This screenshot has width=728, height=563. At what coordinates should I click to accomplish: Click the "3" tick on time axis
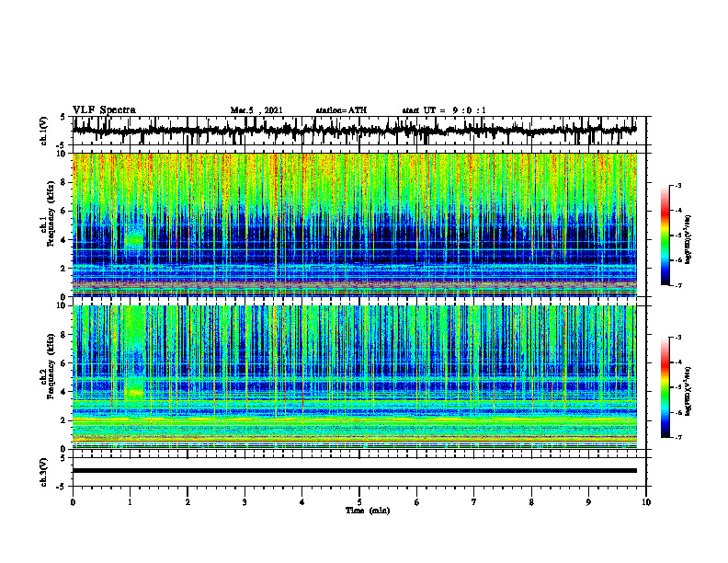tap(245, 502)
